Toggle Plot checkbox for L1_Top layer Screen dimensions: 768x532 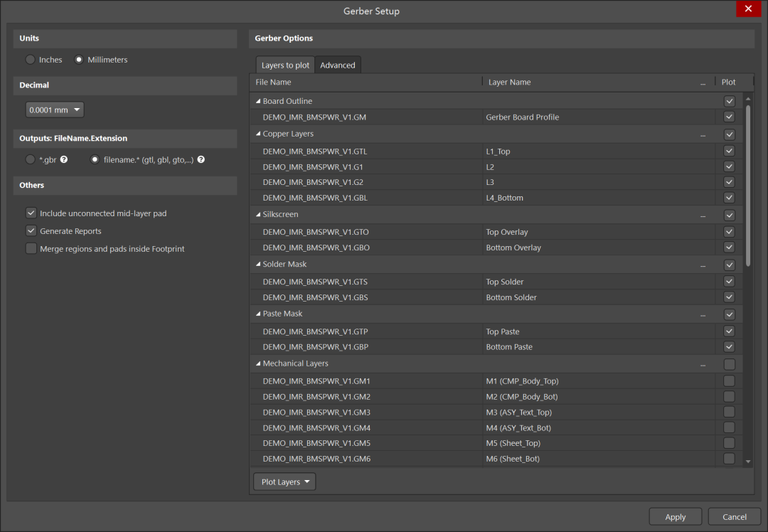(730, 151)
